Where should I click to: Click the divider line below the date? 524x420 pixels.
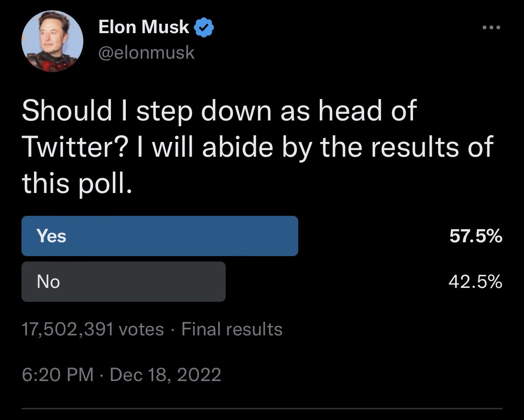point(262,408)
